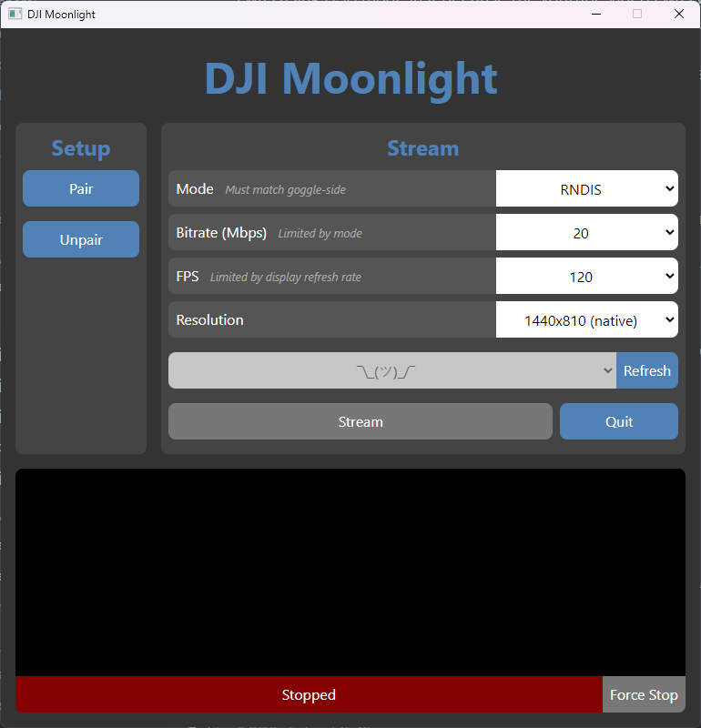Close the DJI Moonlight window
701x728 pixels.
(x=679, y=14)
